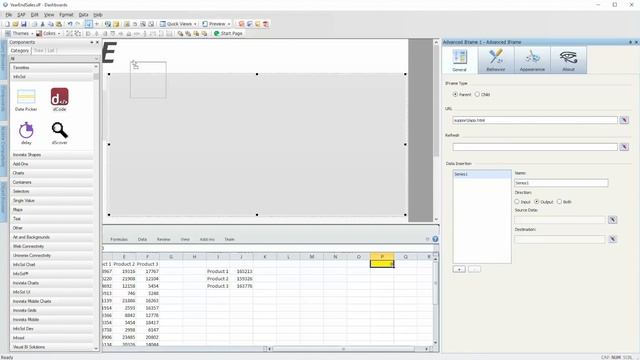Click the Refresh input field
This screenshot has height=360, width=640.
click(x=535, y=147)
